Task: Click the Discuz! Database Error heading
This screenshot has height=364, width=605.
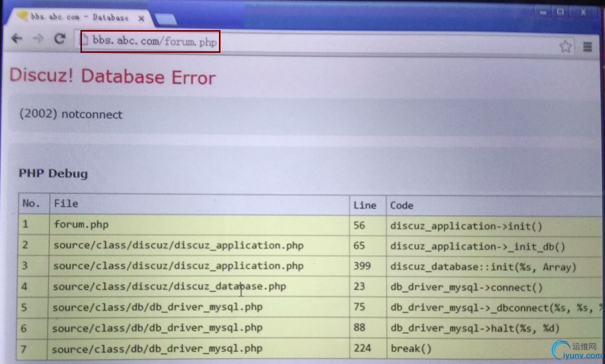Action: click(x=112, y=76)
